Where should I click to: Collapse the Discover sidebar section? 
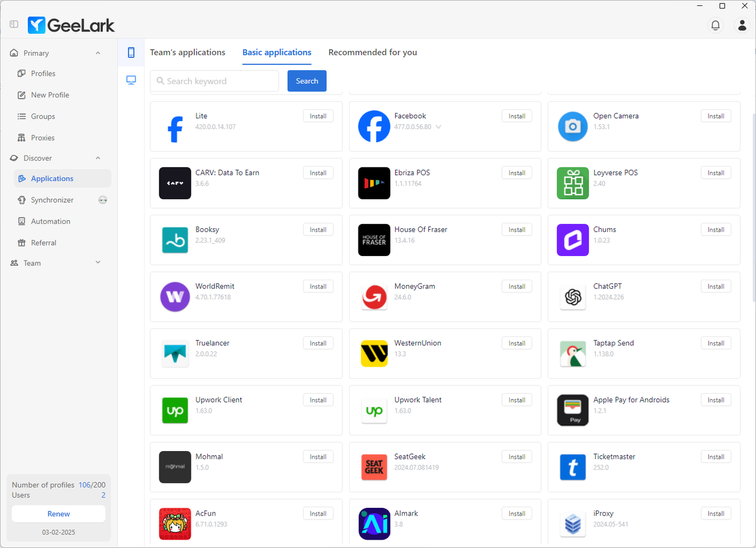click(98, 158)
